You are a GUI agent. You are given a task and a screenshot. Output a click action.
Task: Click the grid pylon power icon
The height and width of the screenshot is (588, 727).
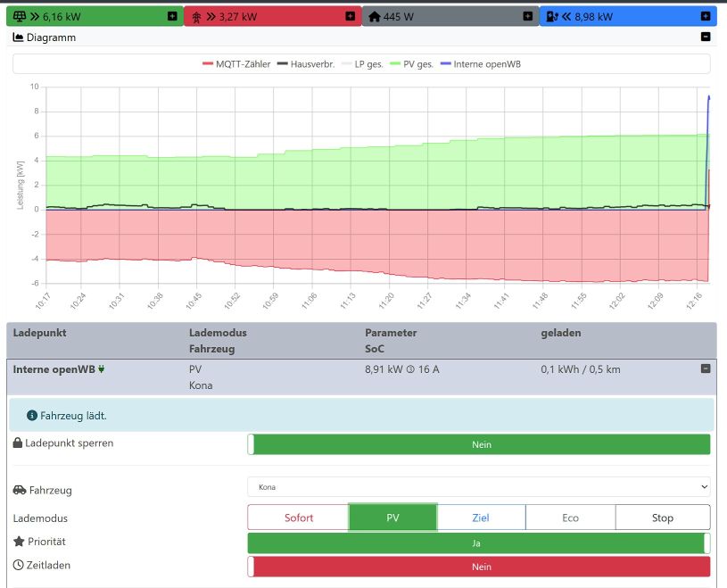(x=196, y=16)
